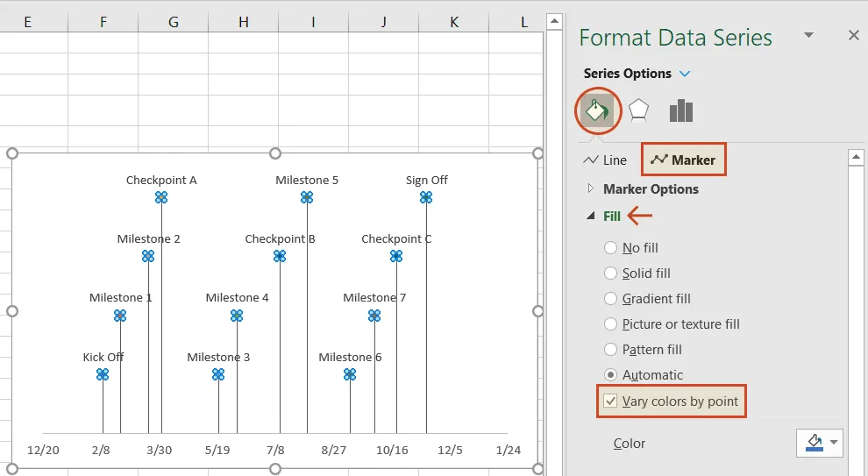
Task: Select column header G
Action: [x=173, y=22]
